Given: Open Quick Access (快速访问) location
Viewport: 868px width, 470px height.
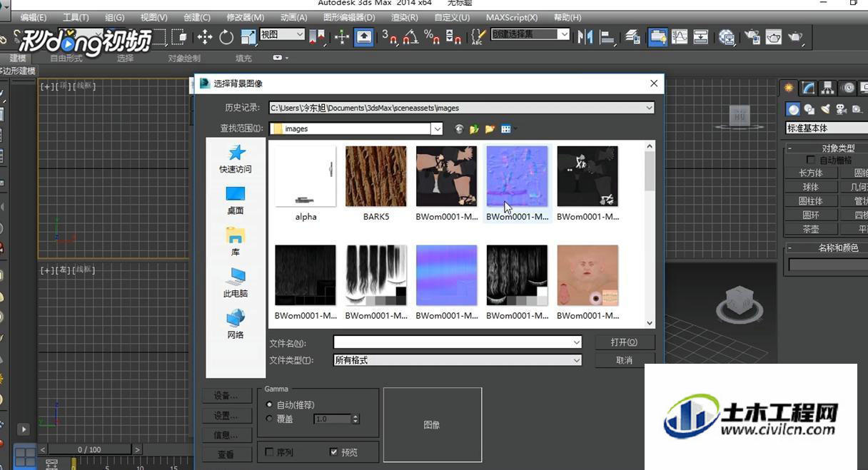Looking at the screenshot, I should pyautogui.click(x=236, y=159).
